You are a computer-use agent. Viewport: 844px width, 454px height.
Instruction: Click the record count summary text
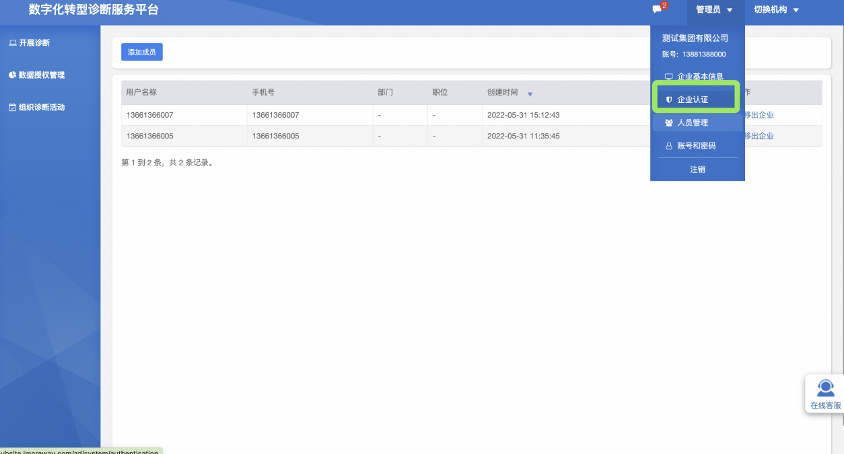tap(168, 163)
